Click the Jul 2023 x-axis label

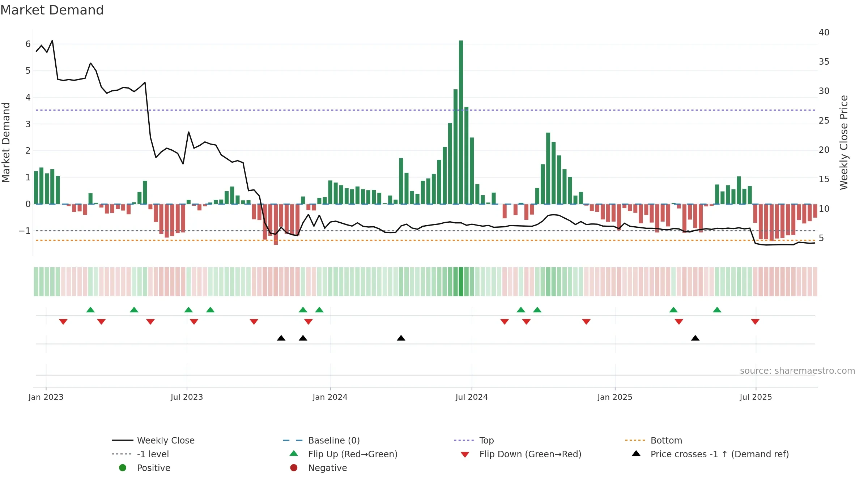(187, 397)
